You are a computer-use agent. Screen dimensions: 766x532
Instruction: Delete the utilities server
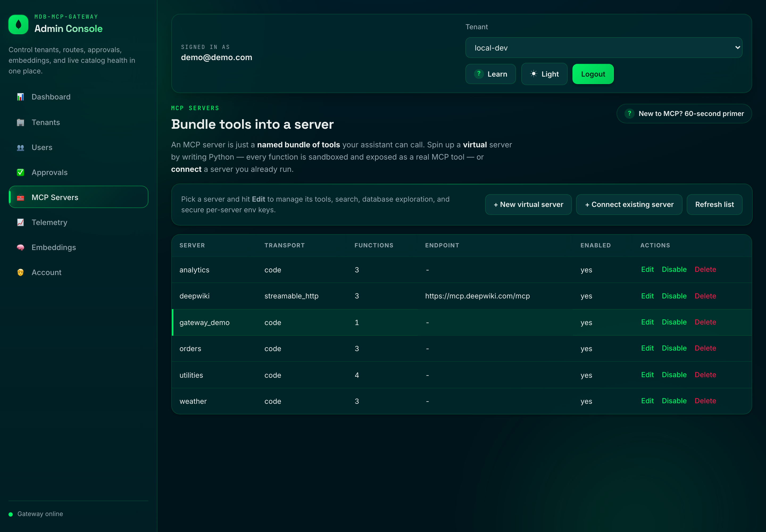tap(705, 375)
